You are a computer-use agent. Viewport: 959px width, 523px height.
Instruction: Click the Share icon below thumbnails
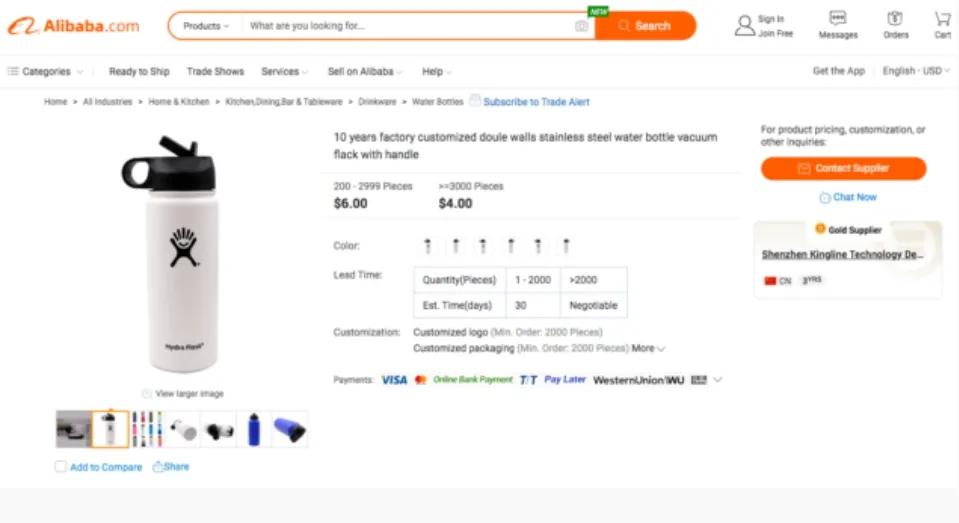tap(158, 467)
